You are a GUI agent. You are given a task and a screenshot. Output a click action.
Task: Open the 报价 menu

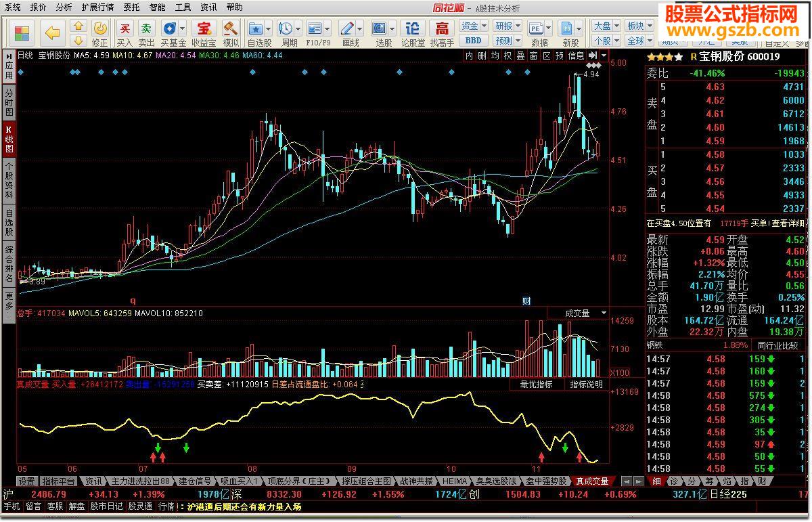[x=39, y=7]
